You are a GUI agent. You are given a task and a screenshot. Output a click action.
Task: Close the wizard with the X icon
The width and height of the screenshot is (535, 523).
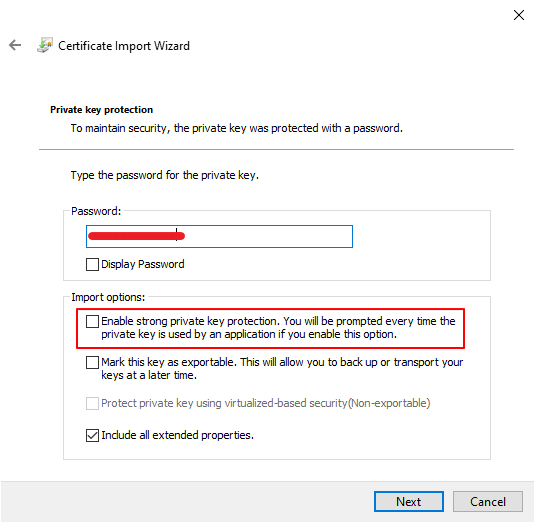[519, 15]
